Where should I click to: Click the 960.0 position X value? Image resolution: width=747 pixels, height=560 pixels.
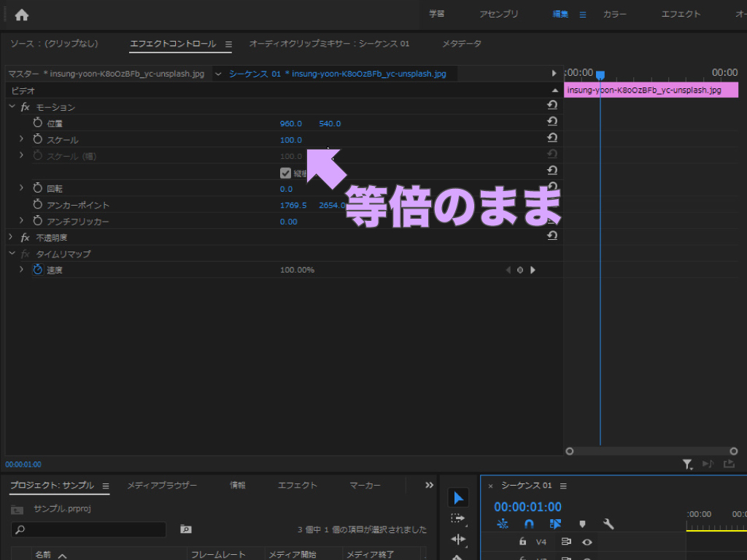click(x=290, y=123)
